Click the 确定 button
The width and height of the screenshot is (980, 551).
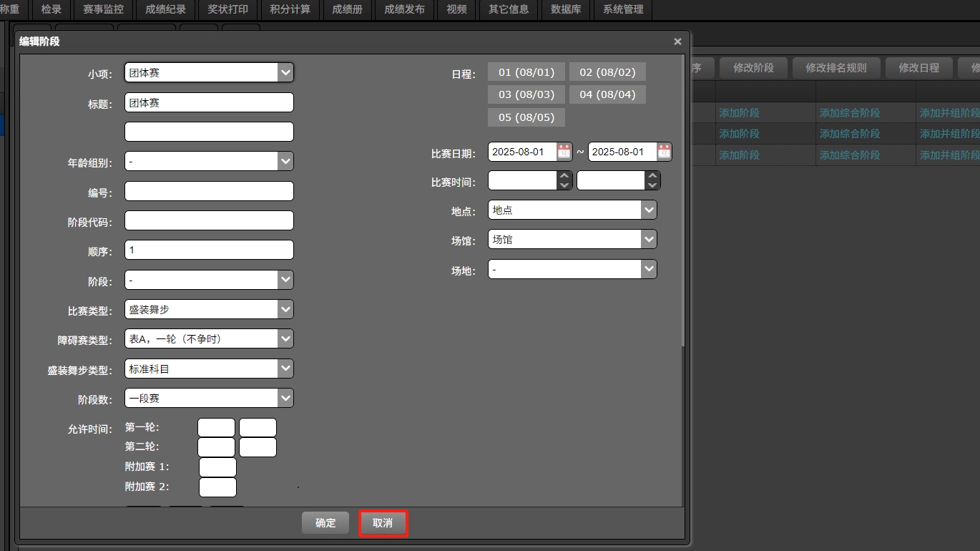[x=325, y=523]
